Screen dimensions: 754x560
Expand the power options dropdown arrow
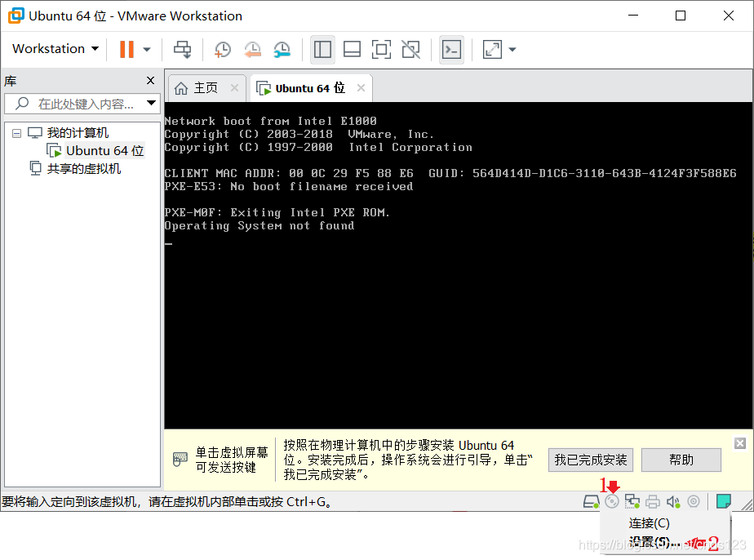coord(147,49)
